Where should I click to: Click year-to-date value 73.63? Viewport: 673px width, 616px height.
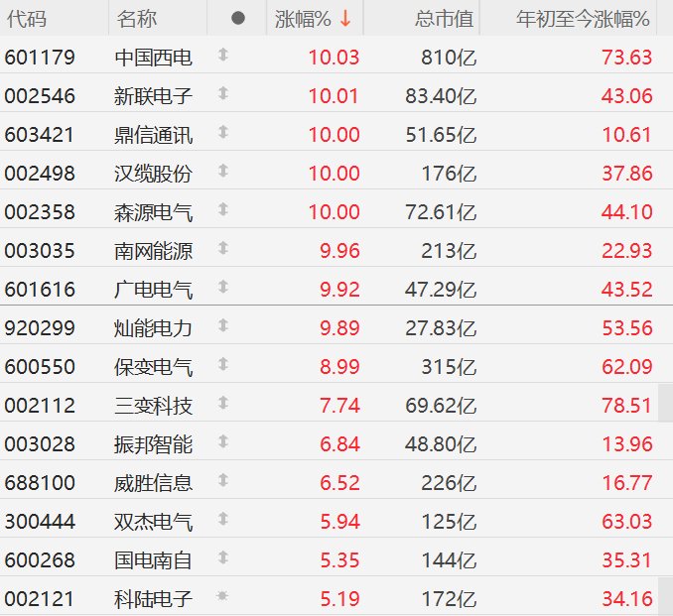(627, 58)
